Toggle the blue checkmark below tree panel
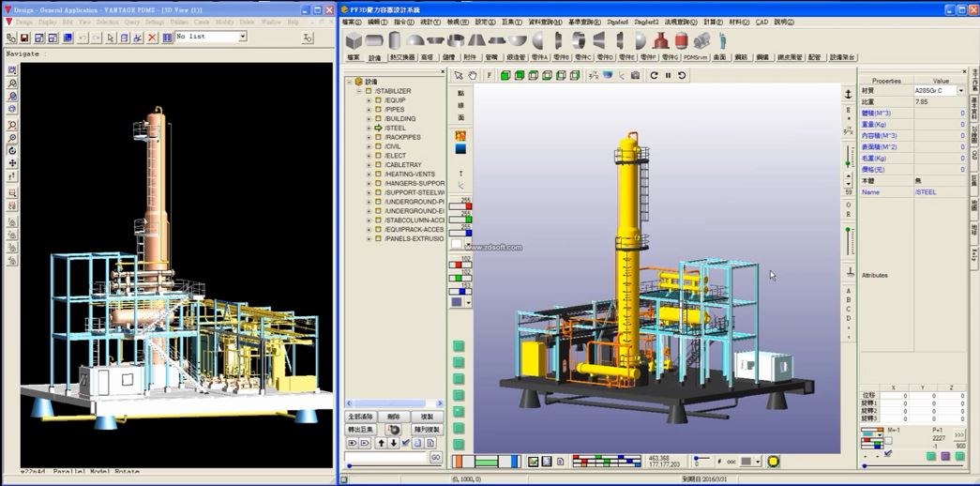 click(406, 443)
